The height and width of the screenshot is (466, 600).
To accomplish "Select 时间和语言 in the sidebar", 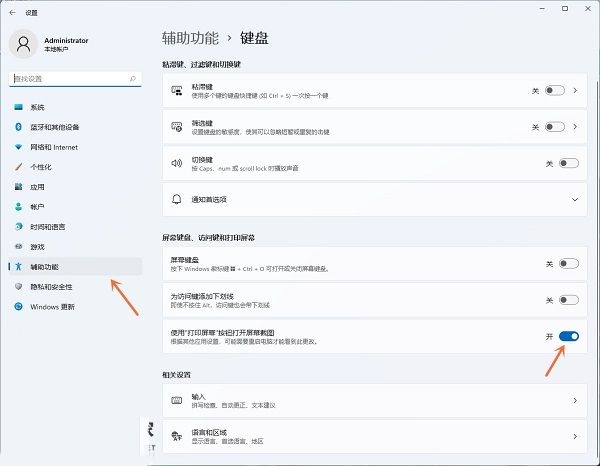I will [x=48, y=226].
